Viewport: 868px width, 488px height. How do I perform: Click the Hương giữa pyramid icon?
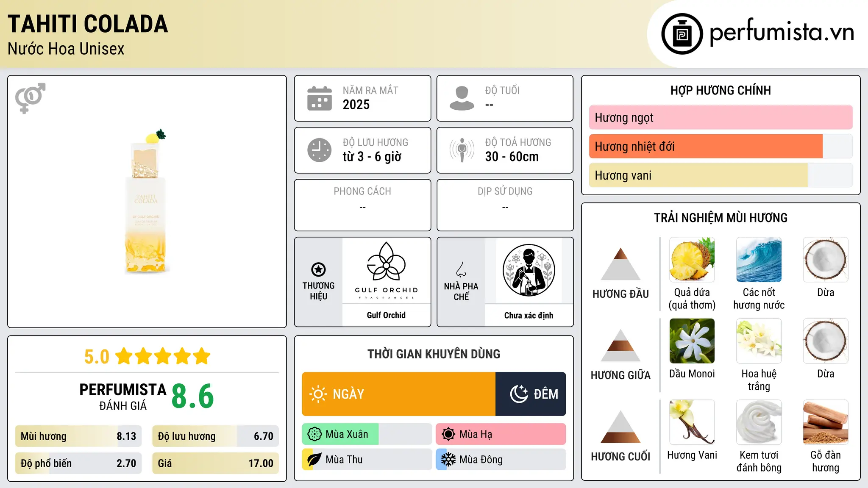click(620, 345)
